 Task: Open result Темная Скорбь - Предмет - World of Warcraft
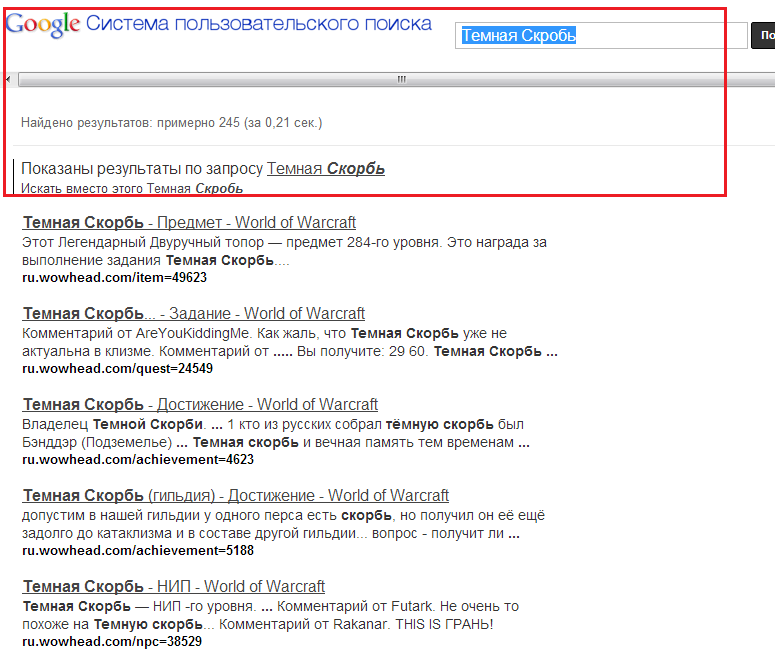coord(189,222)
